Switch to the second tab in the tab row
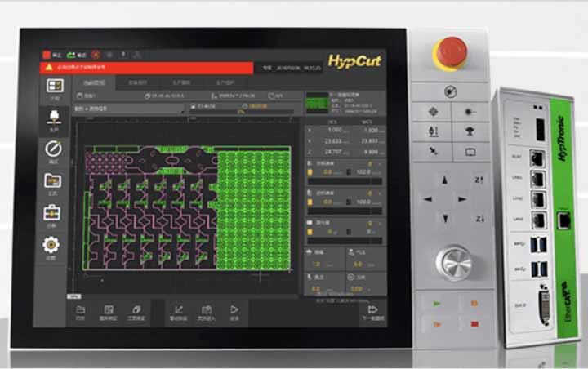The height and width of the screenshot is (369, 588). 137,82
